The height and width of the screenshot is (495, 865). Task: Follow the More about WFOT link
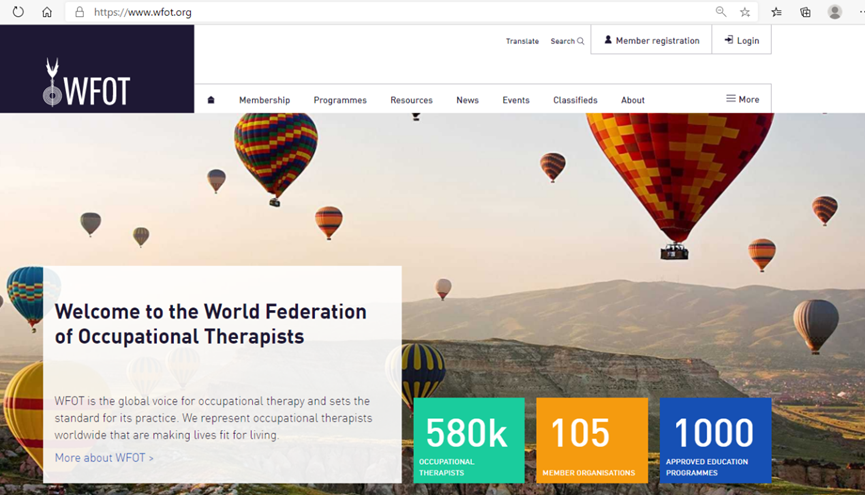pos(104,458)
